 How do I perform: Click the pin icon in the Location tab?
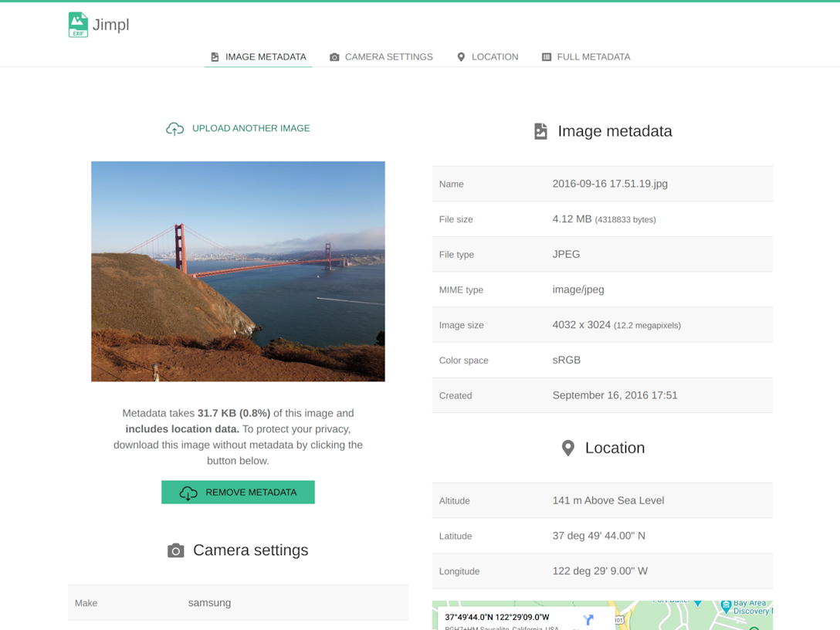tap(461, 57)
